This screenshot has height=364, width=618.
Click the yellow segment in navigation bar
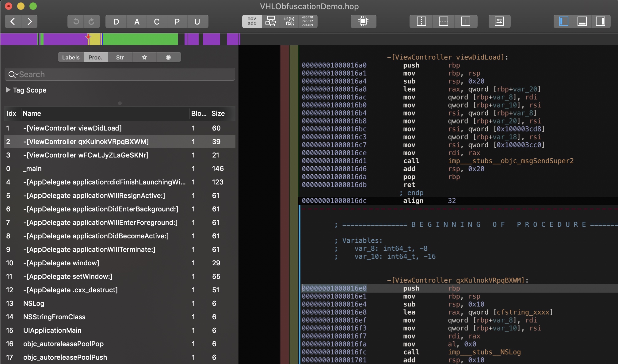click(95, 40)
